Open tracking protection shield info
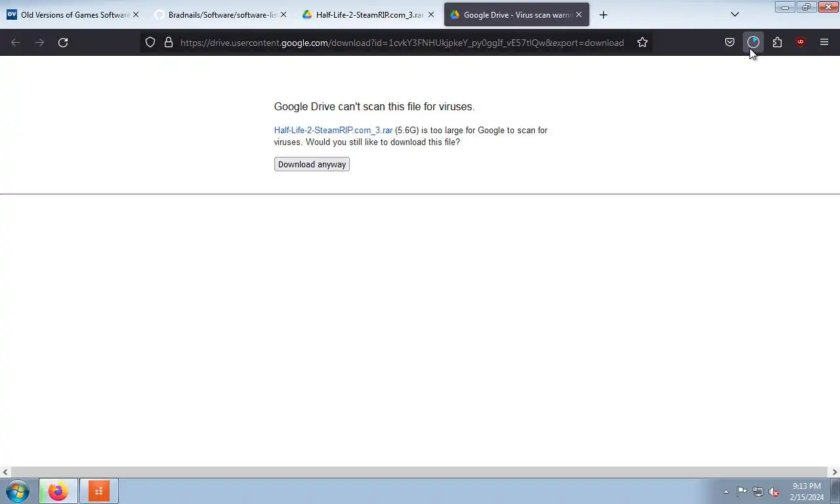Viewport: 840px width, 504px height. [x=150, y=42]
